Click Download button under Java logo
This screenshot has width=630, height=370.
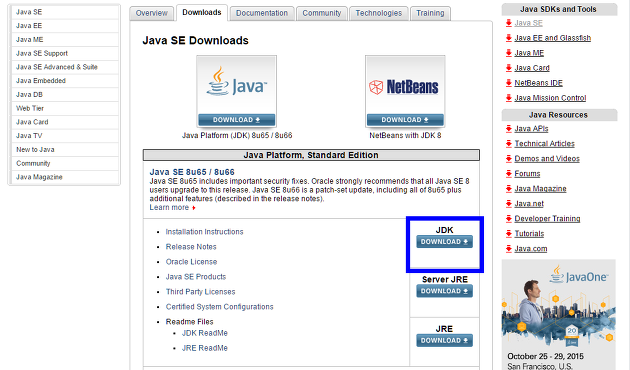point(236,120)
